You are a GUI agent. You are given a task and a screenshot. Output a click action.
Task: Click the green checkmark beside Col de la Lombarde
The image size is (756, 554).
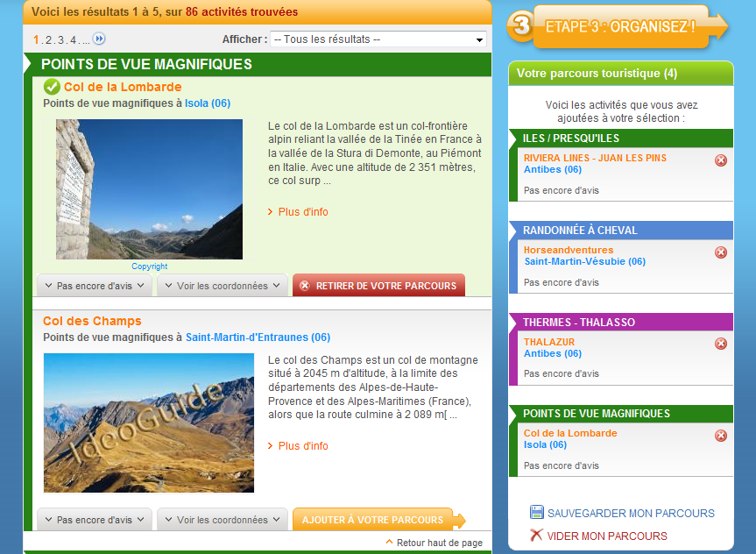coord(52,87)
